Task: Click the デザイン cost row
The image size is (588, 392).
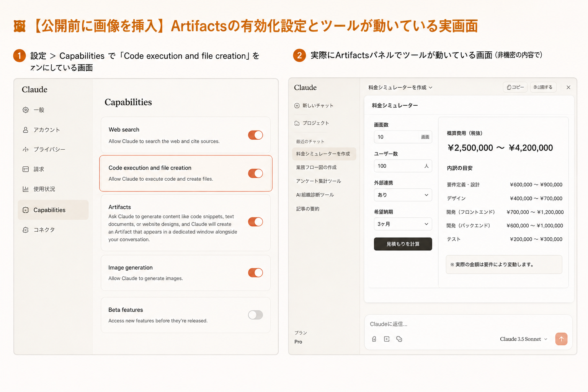Action: coord(505,198)
